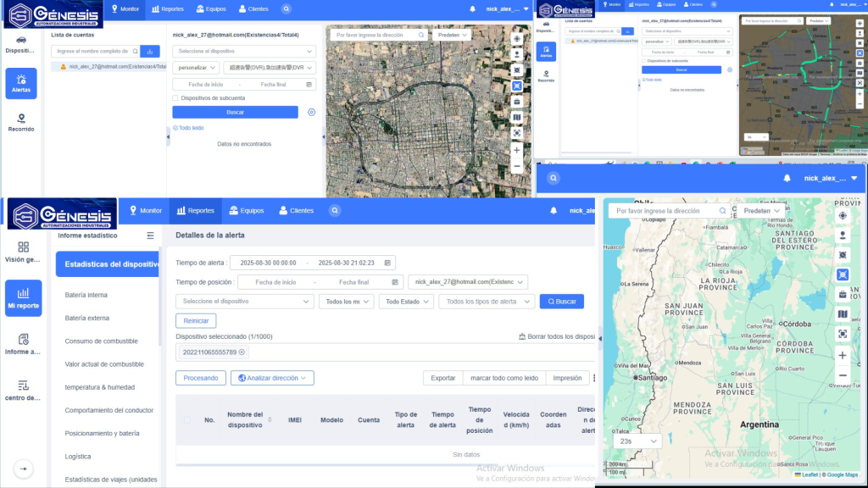Viewport: 868px width, 488px height.
Task: Zoom in on the Argentina street map
Action: point(843,355)
